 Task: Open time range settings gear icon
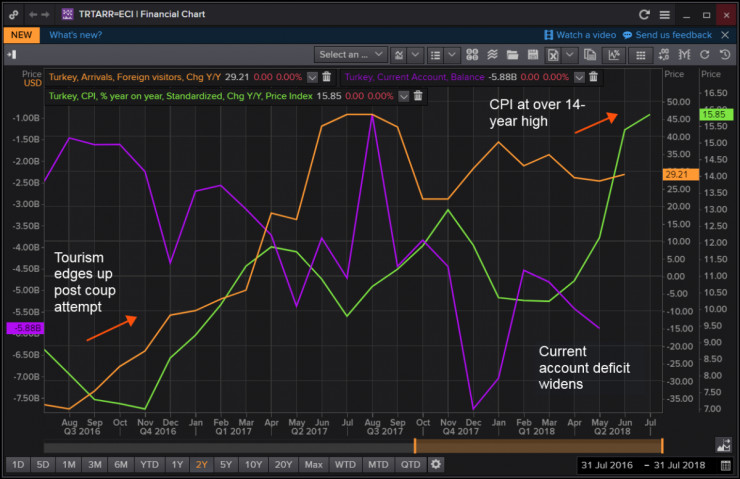pos(435,465)
